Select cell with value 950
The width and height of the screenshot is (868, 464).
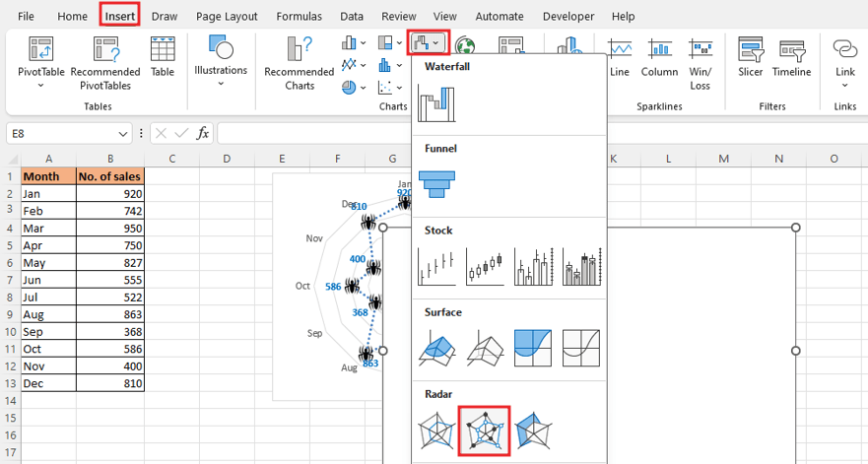110,228
